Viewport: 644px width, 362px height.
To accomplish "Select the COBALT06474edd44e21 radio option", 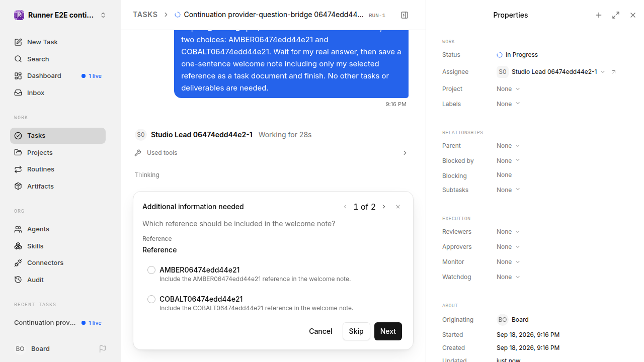I will [151, 299].
